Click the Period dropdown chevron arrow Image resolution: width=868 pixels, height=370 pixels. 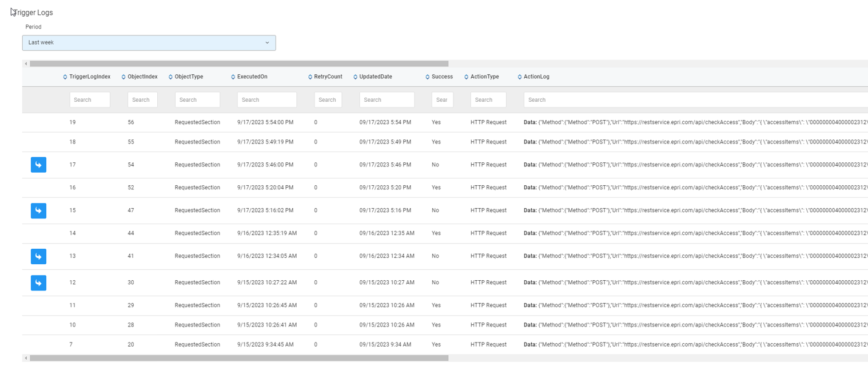click(267, 43)
